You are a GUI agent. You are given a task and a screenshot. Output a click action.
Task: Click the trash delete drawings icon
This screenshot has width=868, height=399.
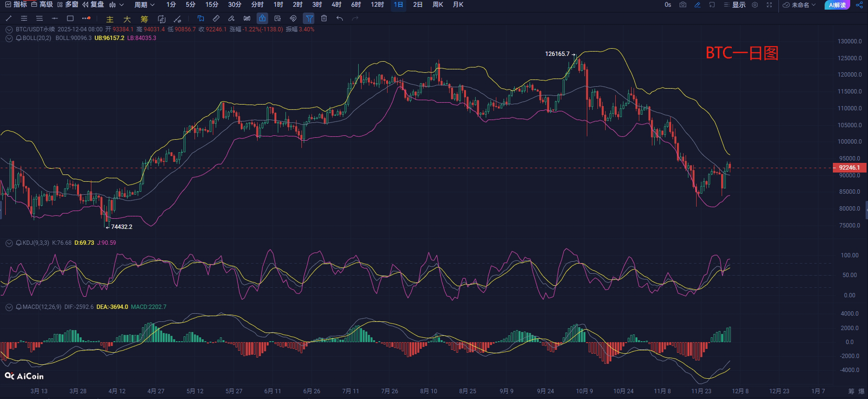click(324, 18)
